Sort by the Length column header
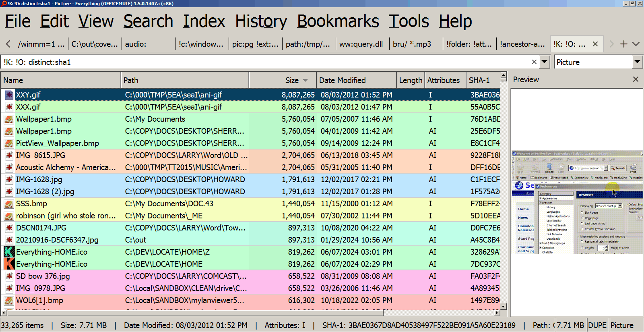The height and width of the screenshot is (332, 644). coord(411,80)
